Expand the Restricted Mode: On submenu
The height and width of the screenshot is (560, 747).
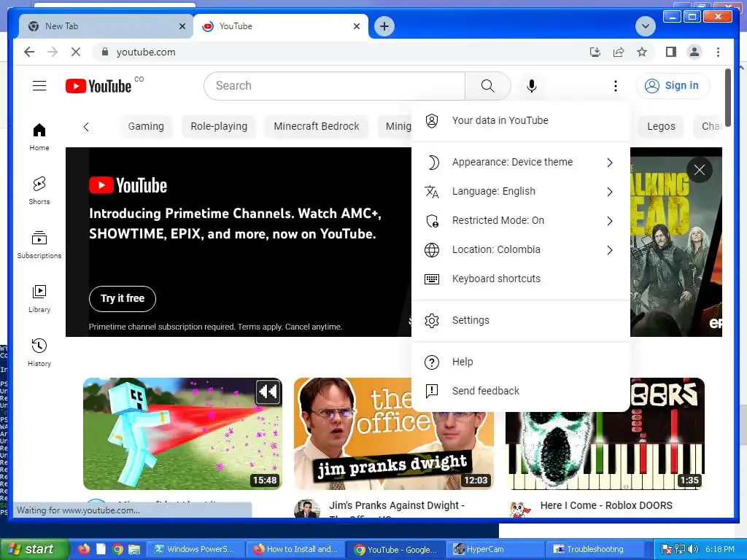tap(521, 220)
